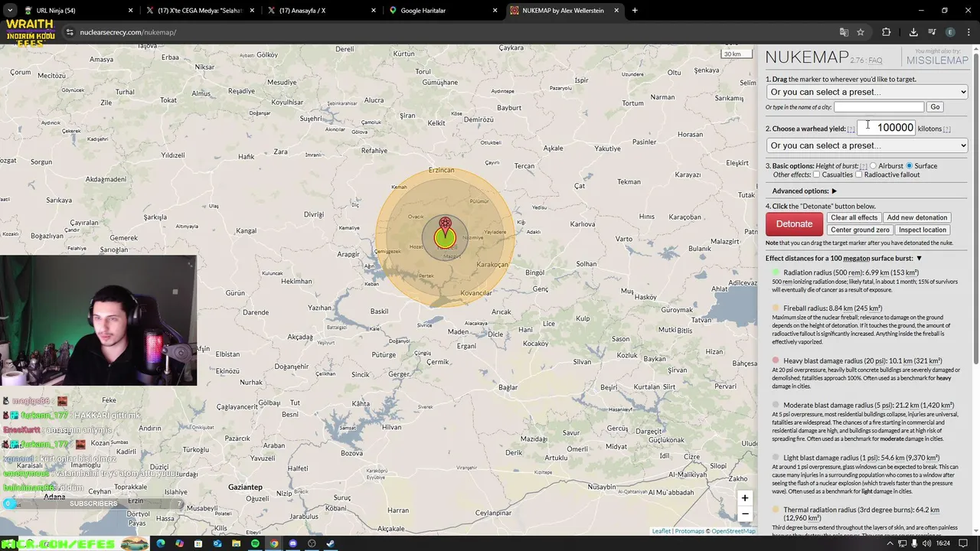Open a new browser tab with plus
Viewport: 980px width, 551px height.
(635, 11)
